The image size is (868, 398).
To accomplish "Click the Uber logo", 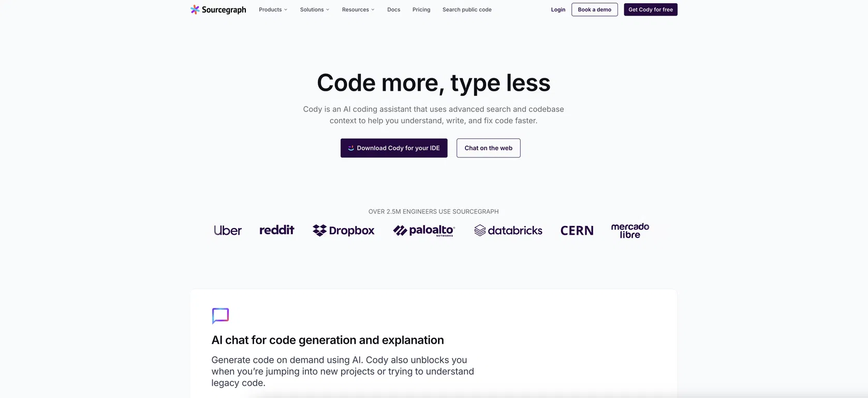I will pyautogui.click(x=228, y=231).
